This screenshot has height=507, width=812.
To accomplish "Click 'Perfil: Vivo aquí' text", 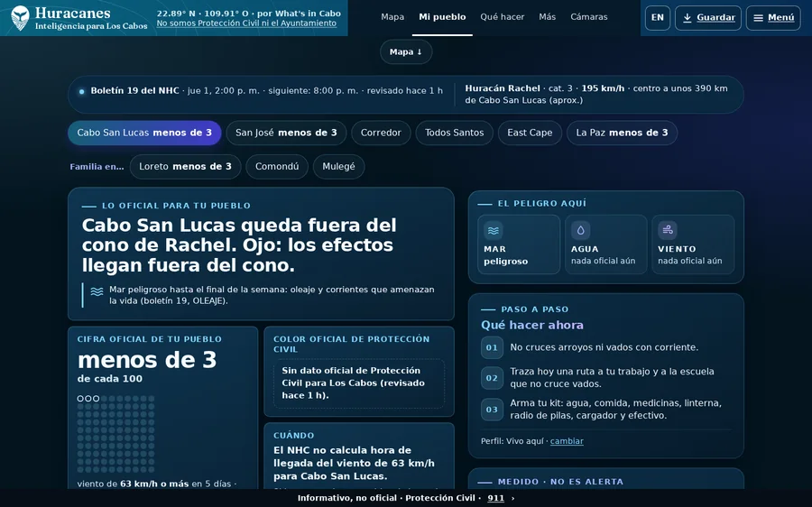I will click(512, 441).
